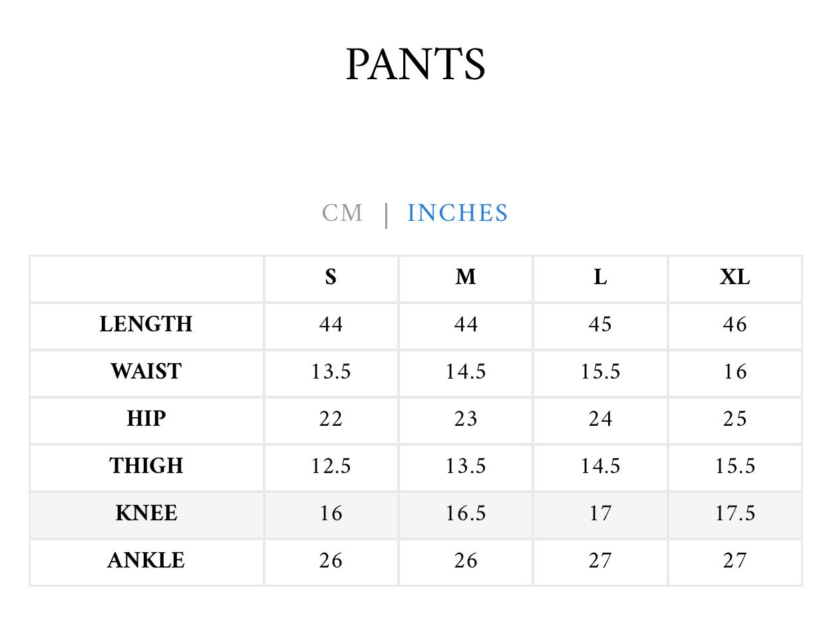Select the L size column header
Screen dimensions: 833x644
(x=600, y=277)
